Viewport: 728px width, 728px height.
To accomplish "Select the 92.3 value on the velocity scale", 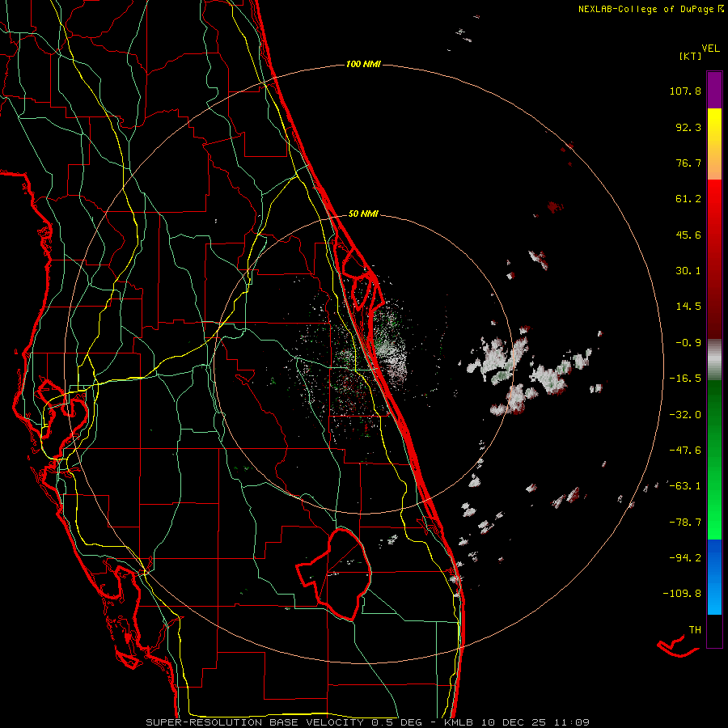I will (x=688, y=127).
